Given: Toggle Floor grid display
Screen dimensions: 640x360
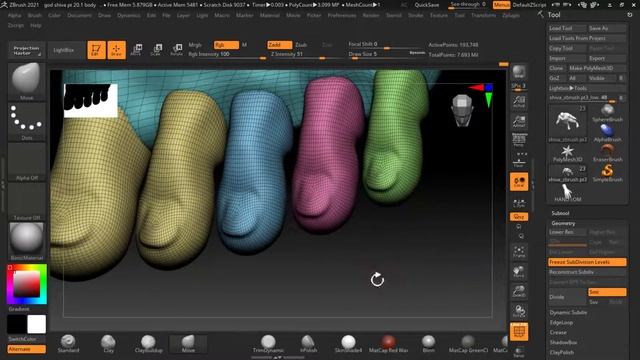Looking at the screenshot, I should point(519,160).
